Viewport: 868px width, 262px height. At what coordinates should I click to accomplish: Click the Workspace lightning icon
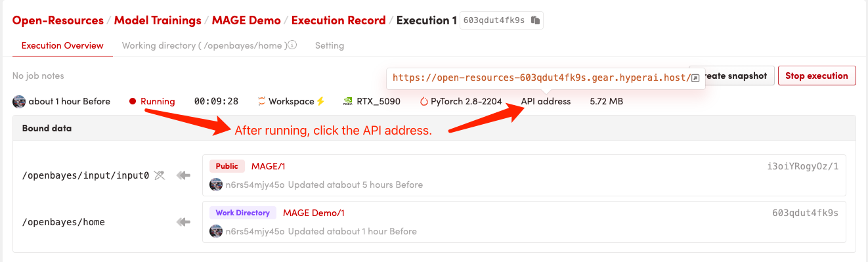320,101
